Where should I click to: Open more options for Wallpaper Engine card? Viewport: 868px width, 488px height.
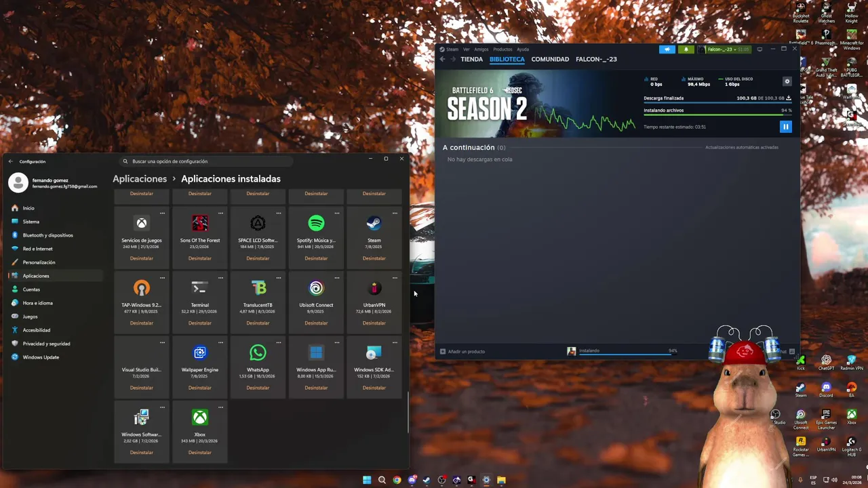tap(220, 342)
